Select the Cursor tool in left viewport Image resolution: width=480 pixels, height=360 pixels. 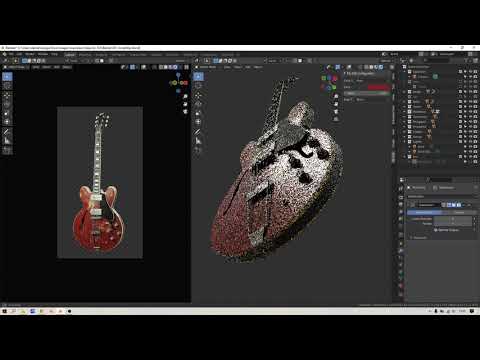click(x=7, y=86)
